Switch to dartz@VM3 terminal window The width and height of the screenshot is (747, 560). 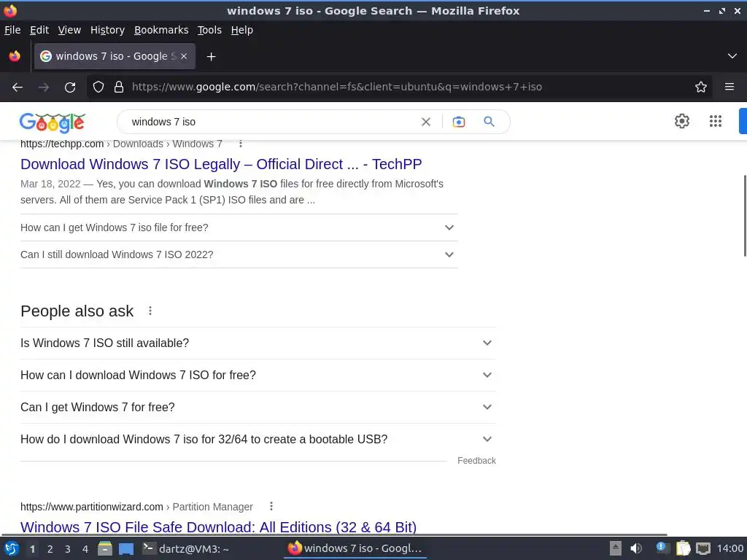pyautogui.click(x=186, y=548)
